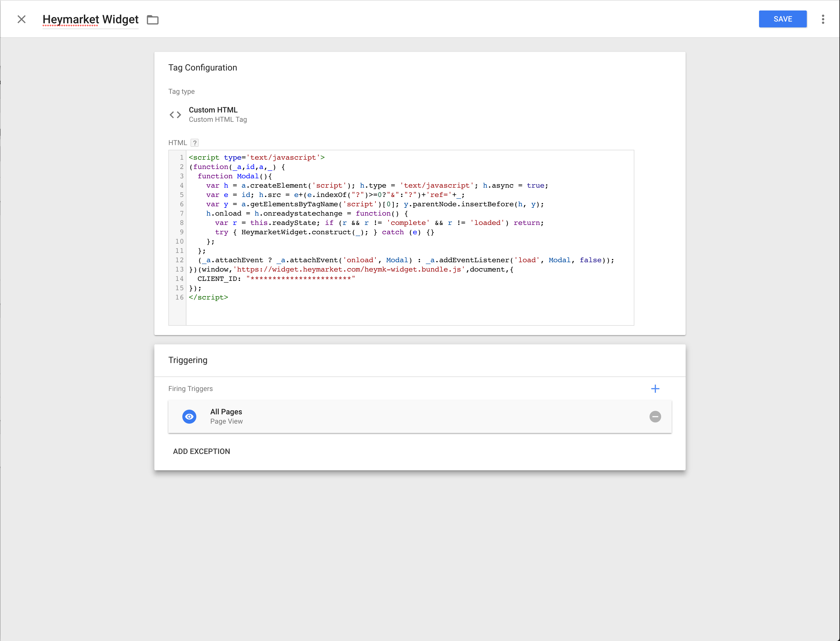The image size is (840, 641).
Task: Click the All Pages eye trigger icon
Action: coord(189,417)
